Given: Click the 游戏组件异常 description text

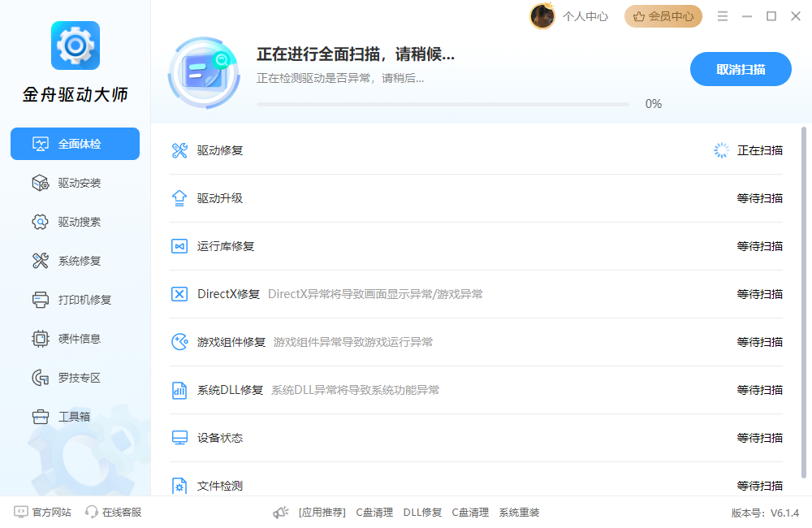Looking at the screenshot, I should 353,342.
